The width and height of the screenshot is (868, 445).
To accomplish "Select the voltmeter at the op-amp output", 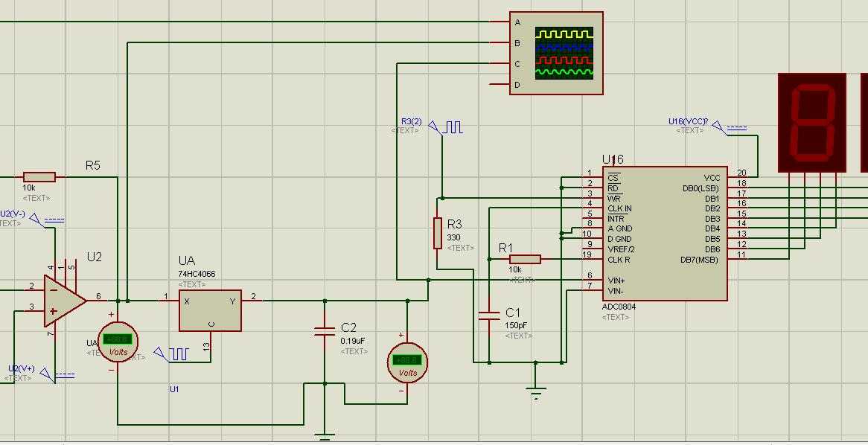I will point(118,342).
